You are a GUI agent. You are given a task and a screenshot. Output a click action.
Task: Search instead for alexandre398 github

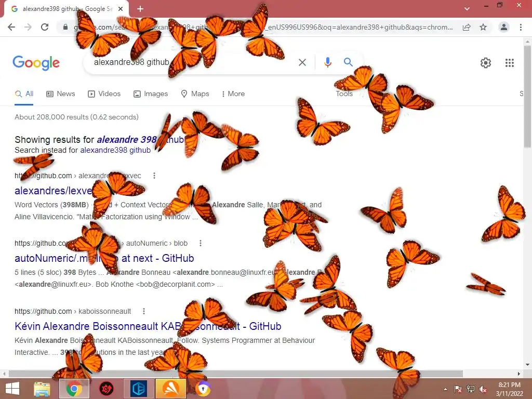[115, 150]
